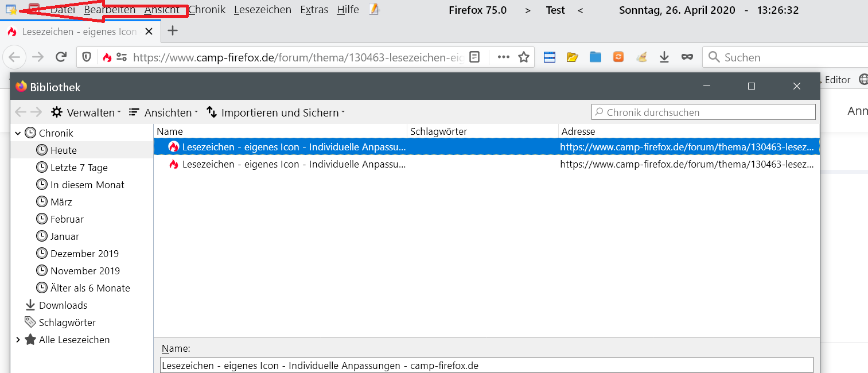The width and height of the screenshot is (868, 373).
Task: Open the page actions three-dots menu
Action: tap(504, 57)
